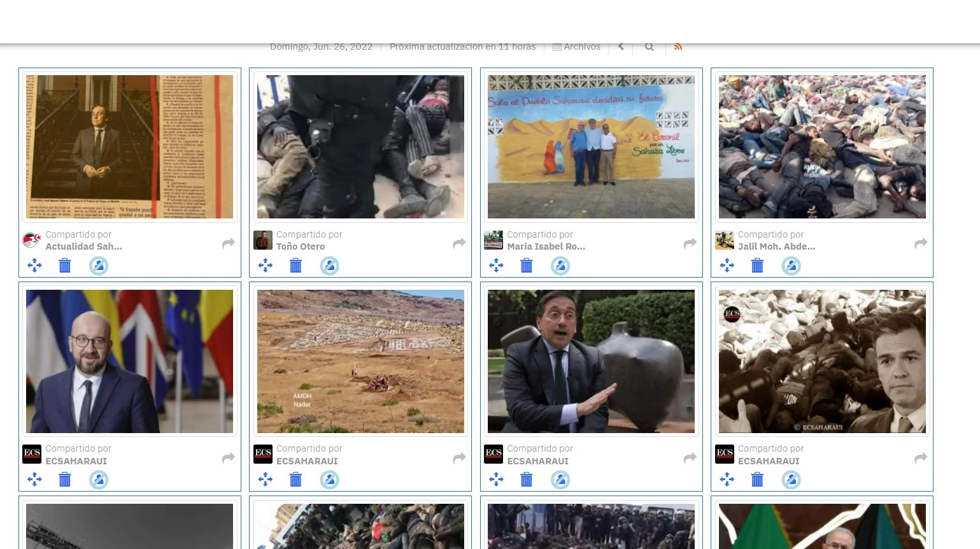Share the Actualidad Sah... post via arrow icon

tap(229, 243)
